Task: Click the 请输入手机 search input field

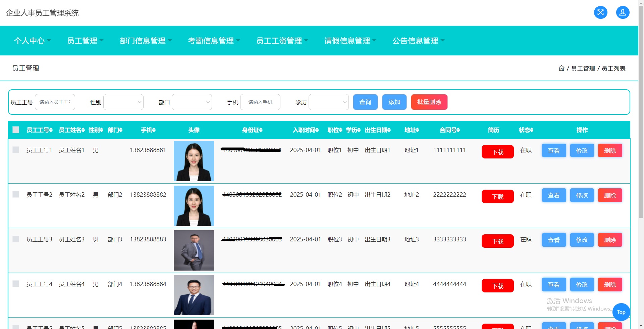Action: click(260, 102)
